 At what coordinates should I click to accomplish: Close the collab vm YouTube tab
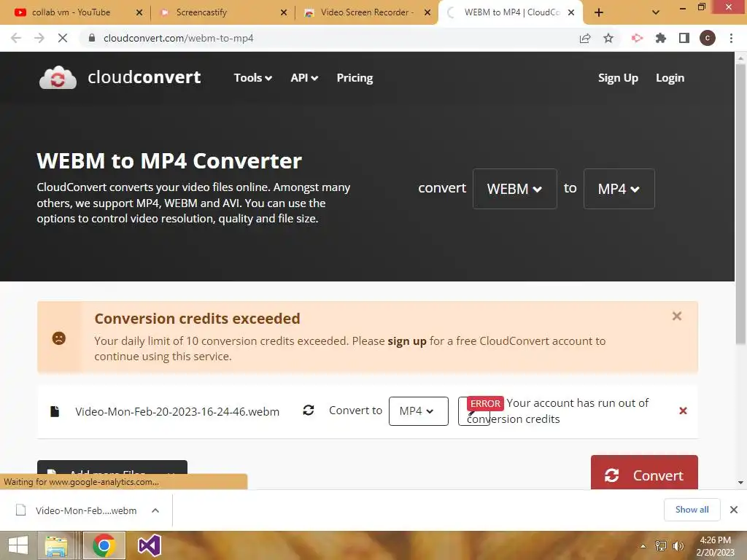(x=139, y=13)
